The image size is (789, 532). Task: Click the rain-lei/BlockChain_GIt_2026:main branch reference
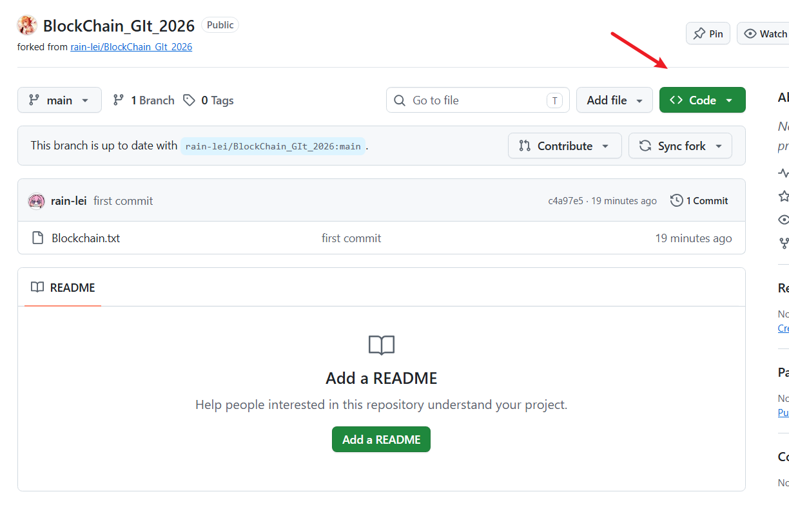point(273,146)
